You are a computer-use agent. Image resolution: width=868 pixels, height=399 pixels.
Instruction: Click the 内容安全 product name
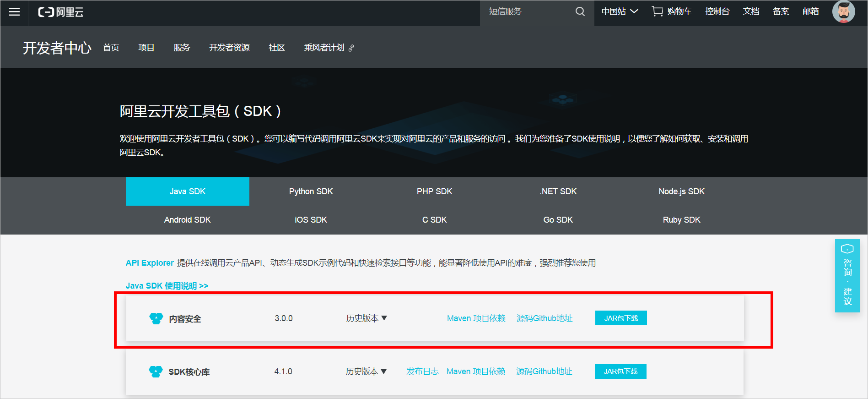[185, 319]
